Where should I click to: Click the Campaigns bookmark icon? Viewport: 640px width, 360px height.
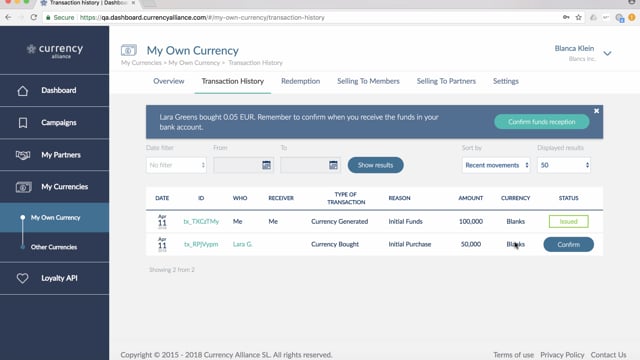23,122
